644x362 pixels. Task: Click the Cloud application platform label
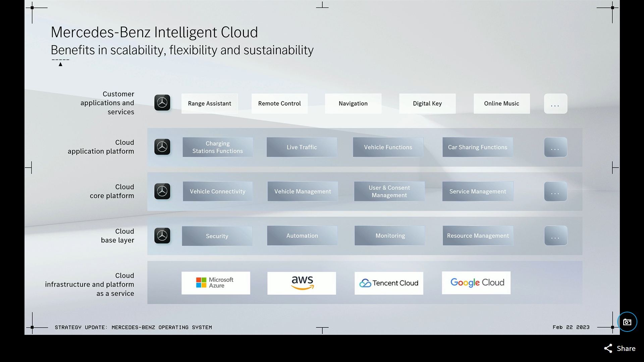click(101, 147)
